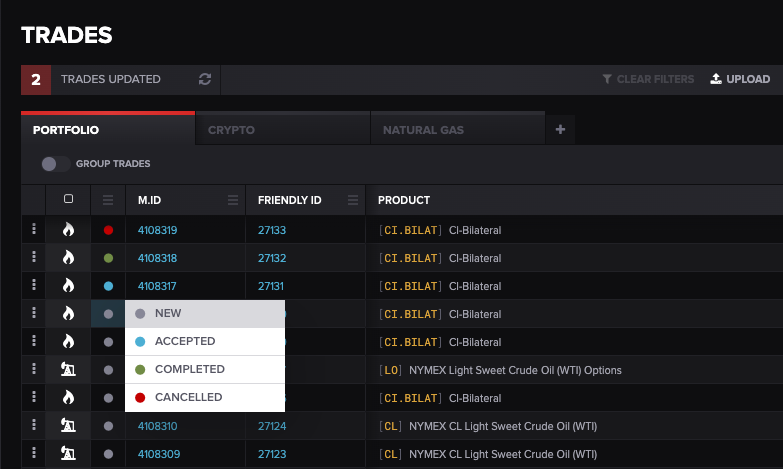Open the M.ID column menu
This screenshot has height=469, width=783.
(x=233, y=200)
